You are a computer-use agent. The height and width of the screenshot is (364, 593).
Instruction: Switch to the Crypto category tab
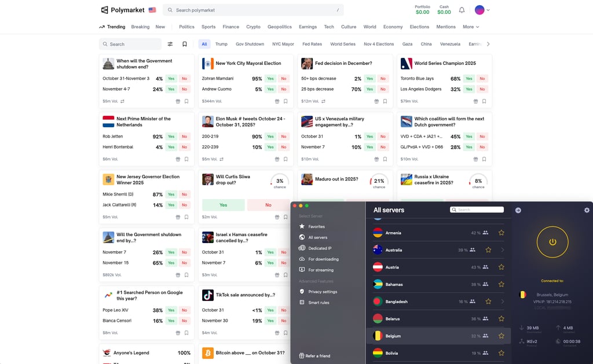(253, 27)
